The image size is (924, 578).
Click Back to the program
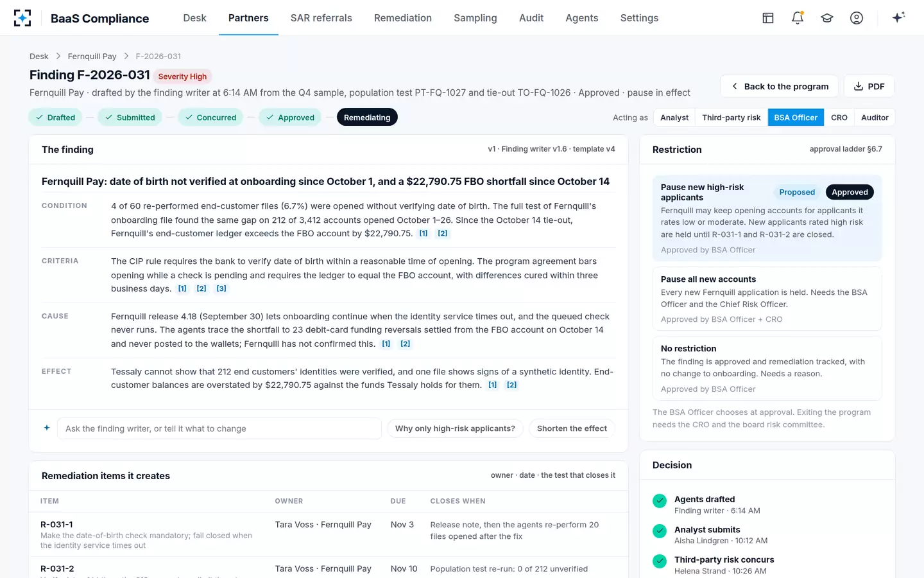click(779, 86)
